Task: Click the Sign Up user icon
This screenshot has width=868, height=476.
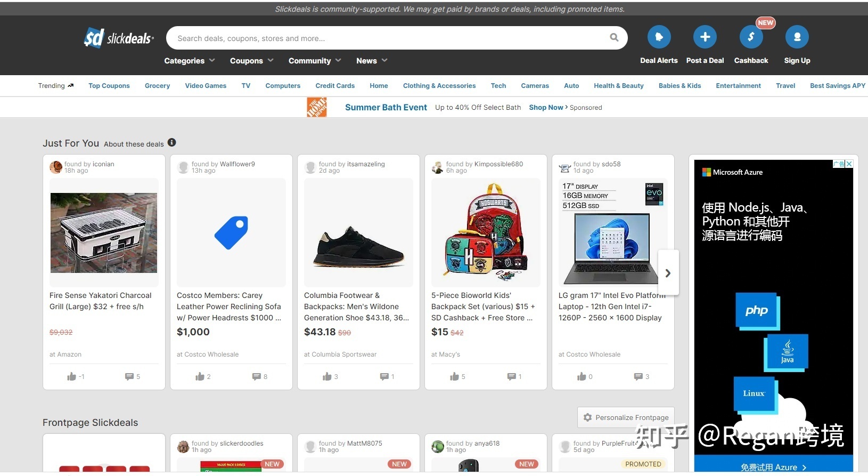Action: (797, 37)
